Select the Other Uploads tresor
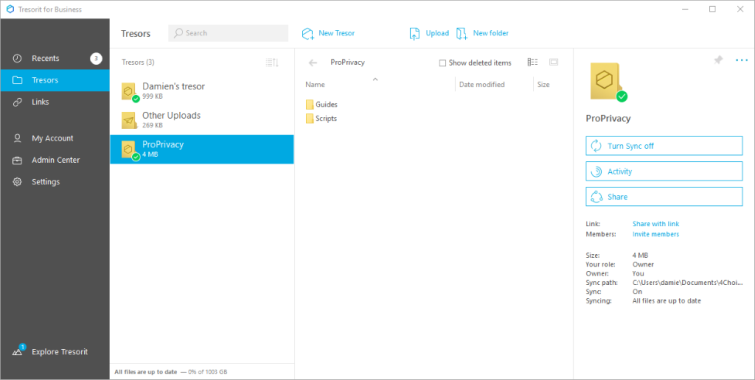The width and height of the screenshot is (755, 380). click(x=202, y=120)
